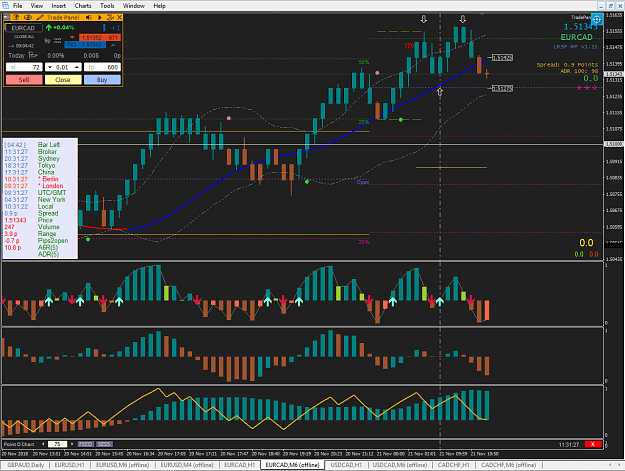The width and height of the screenshot is (625, 471).
Task: Click the blue +1 indicator in the Trade Panel
Action: (115, 28)
